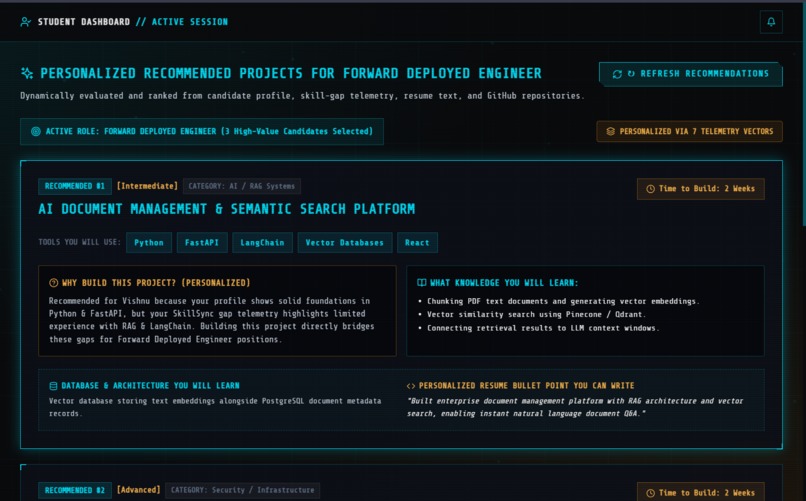Click clock icon in first Time to Build badge
The image size is (806, 501).
click(x=650, y=189)
